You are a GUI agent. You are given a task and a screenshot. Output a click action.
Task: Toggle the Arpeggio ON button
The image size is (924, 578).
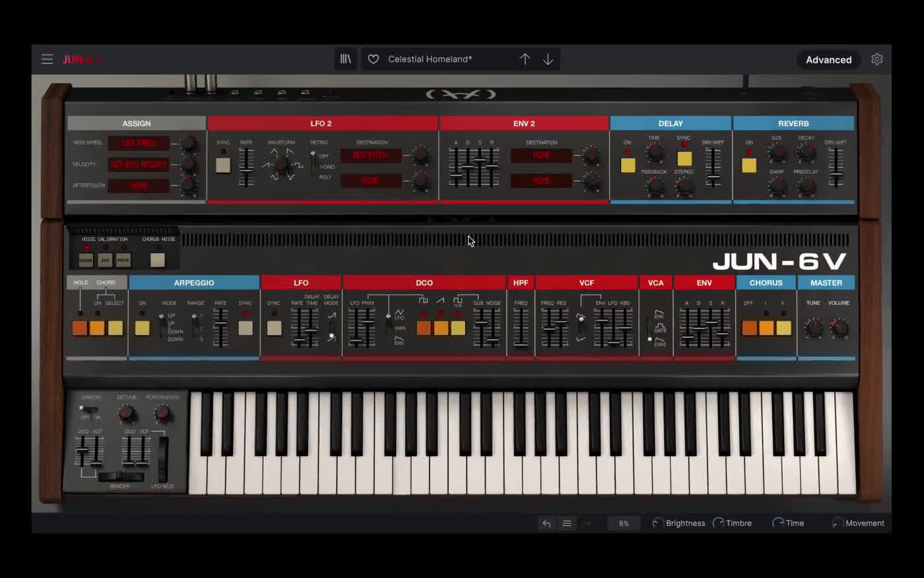[142, 328]
